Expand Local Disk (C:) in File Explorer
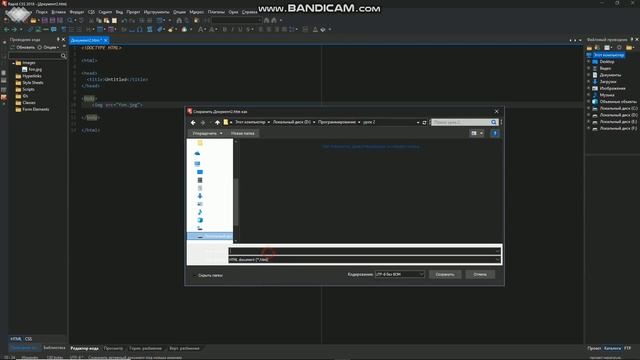 (x=589, y=108)
